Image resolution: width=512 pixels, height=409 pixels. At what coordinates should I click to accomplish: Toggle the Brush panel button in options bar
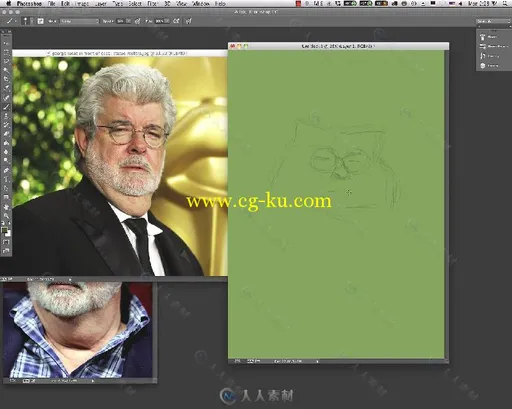(40, 21)
